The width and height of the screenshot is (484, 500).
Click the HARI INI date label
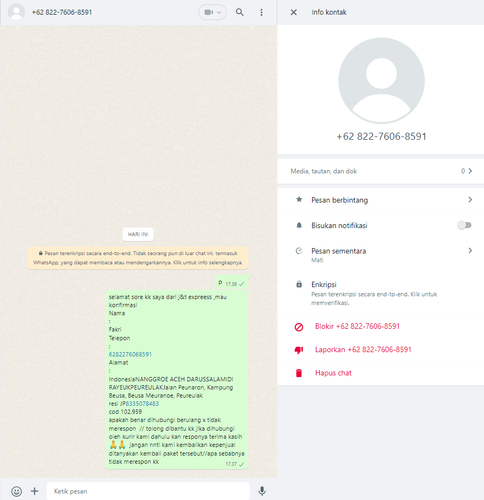(138, 234)
